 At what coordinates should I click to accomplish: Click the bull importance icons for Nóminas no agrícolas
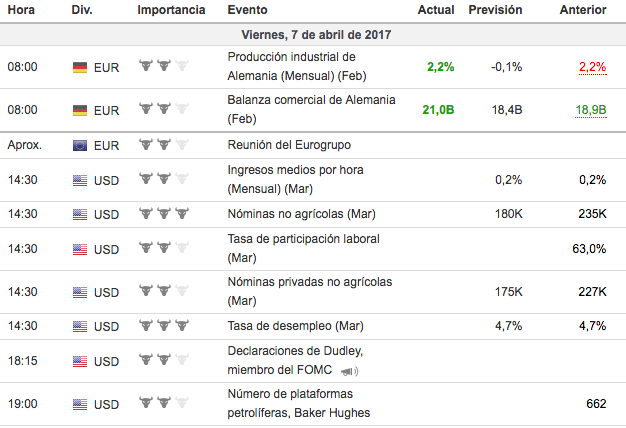162,213
